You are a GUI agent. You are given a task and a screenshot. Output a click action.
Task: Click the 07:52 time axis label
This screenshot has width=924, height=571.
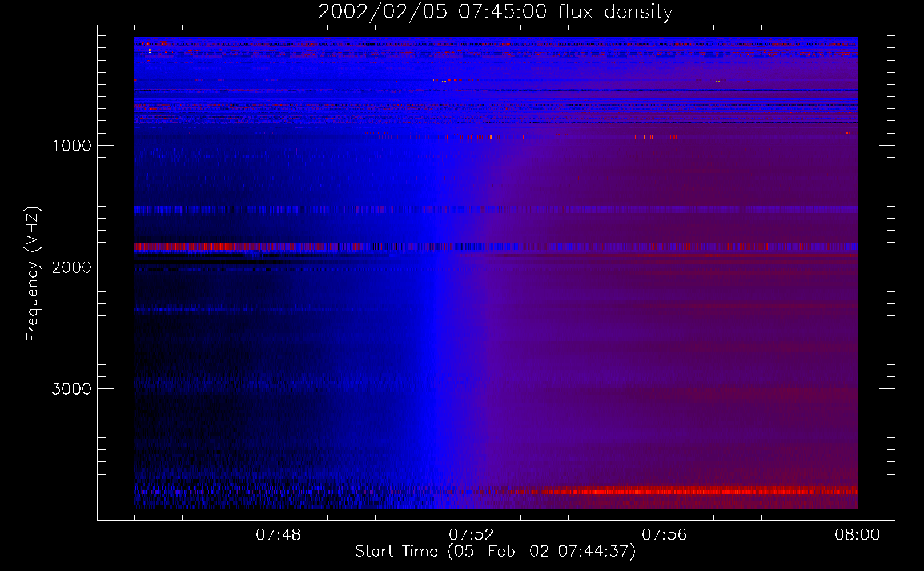(472, 535)
